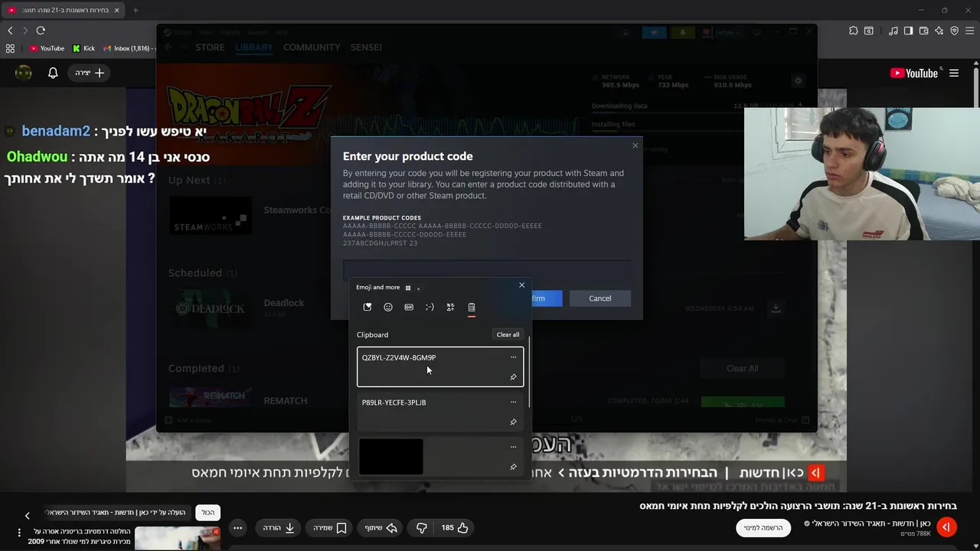
Task: Open more options for QZBYL-Z2V4W-8GM9P entry
Action: 513,357
